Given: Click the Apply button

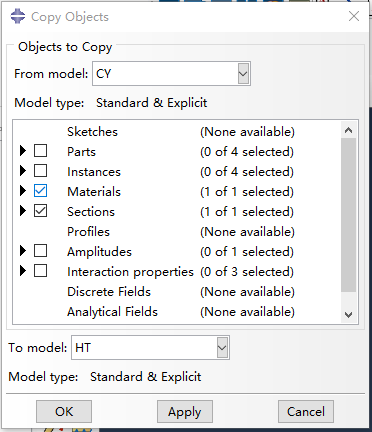Looking at the screenshot, I should pos(185,412).
